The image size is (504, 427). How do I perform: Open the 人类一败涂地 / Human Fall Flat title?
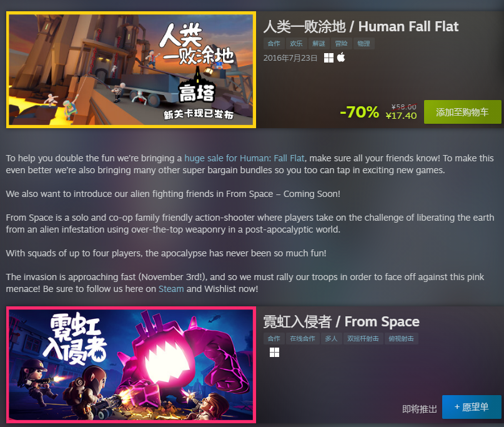click(x=360, y=26)
